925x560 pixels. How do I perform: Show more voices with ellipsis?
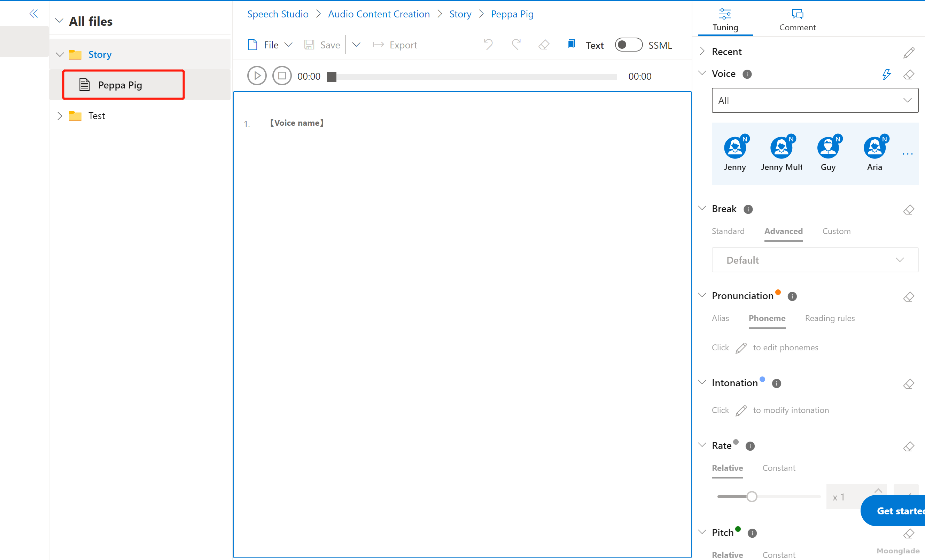point(907,154)
